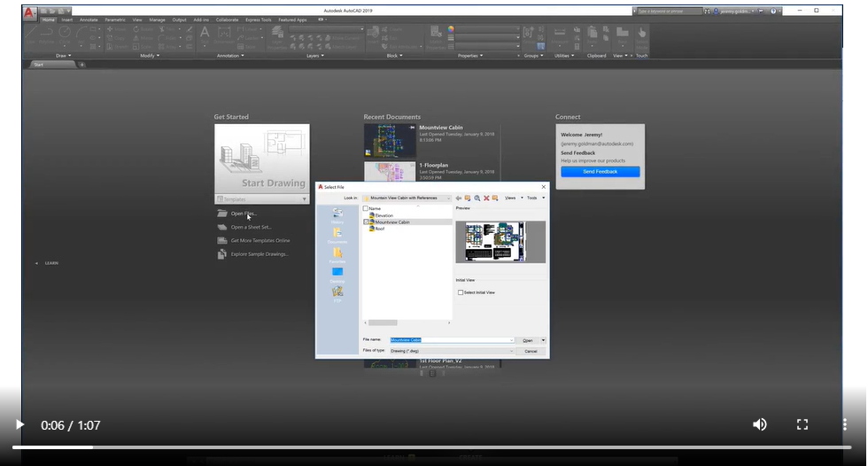Viewport: 868px width, 466px height.
Task: Click the Open button in dialog
Action: click(x=528, y=340)
